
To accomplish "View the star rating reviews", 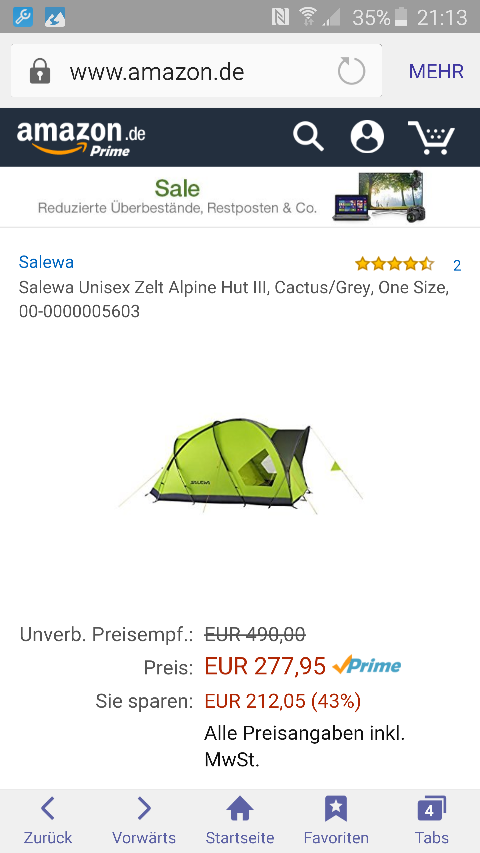I will pos(395,264).
